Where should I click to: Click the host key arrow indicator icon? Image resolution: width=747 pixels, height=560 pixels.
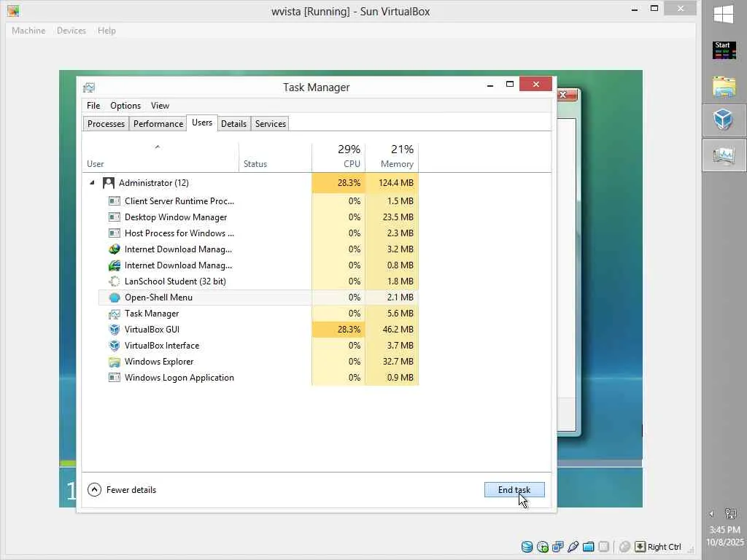[640, 547]
